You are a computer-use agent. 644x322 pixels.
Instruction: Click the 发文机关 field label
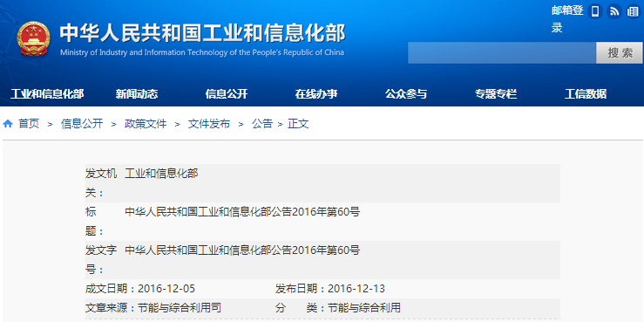101,183
